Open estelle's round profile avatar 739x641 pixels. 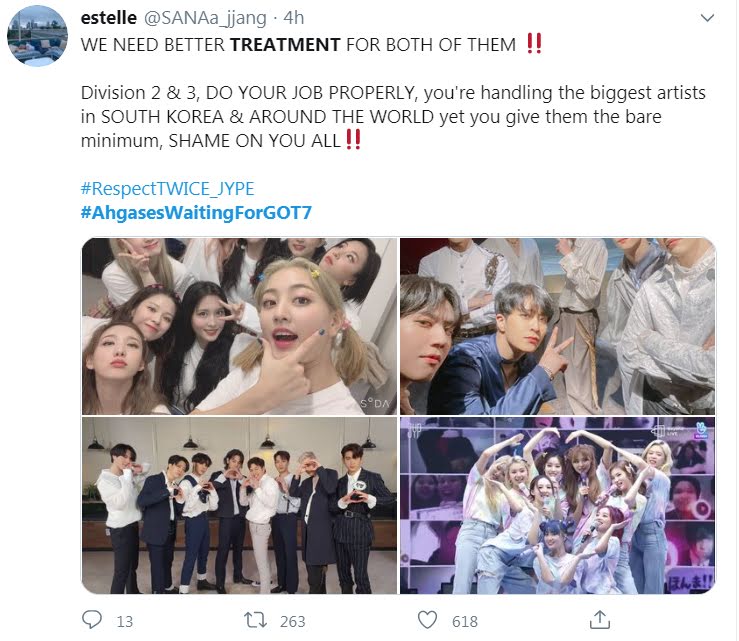coord(37,36)
